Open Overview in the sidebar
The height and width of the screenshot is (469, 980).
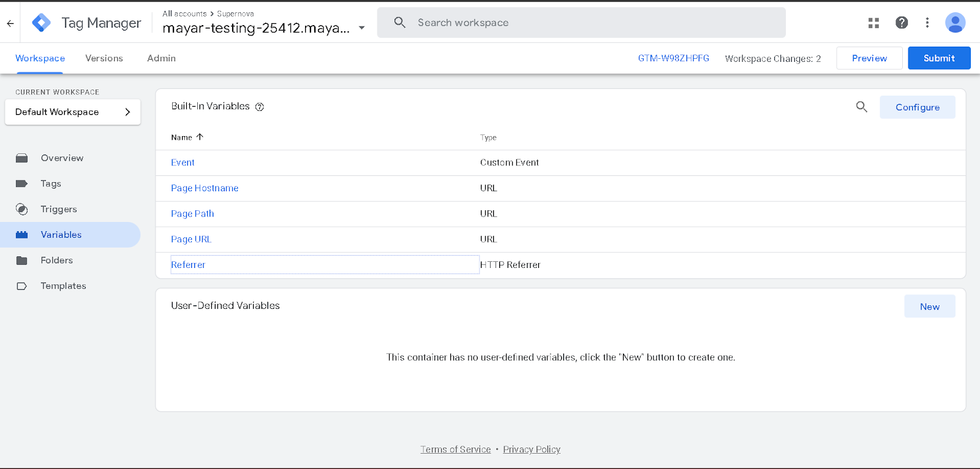point(62,158)
